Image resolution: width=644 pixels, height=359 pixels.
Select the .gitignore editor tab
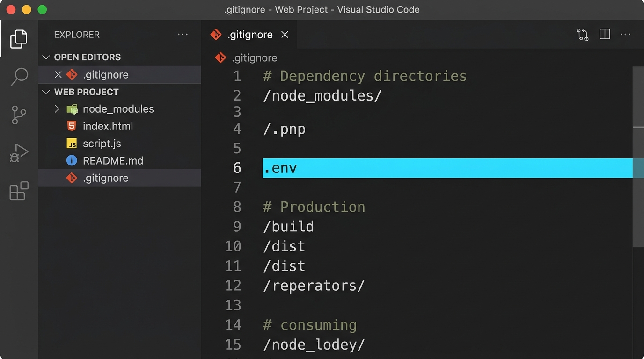tap(249, 35)
